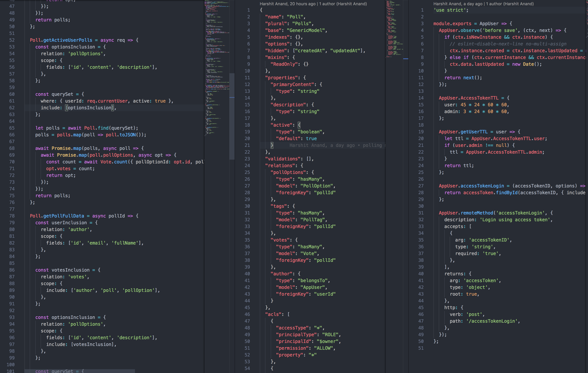
Task: Click the horizontal scrollbar below left editor
Action: (80, 371)
